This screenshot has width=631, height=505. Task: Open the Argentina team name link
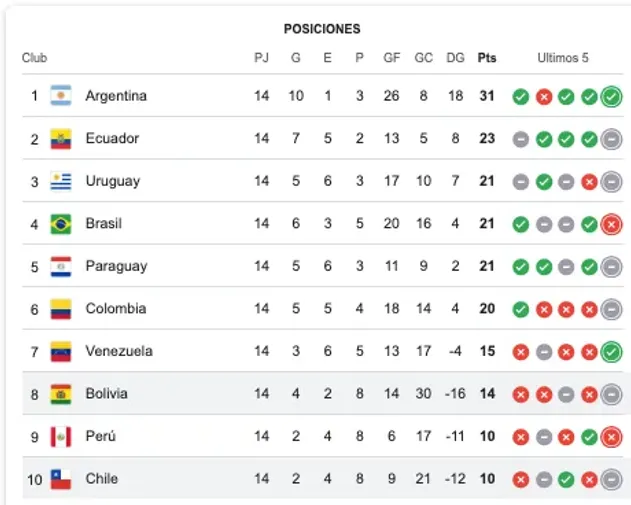[x=116, y=96]
